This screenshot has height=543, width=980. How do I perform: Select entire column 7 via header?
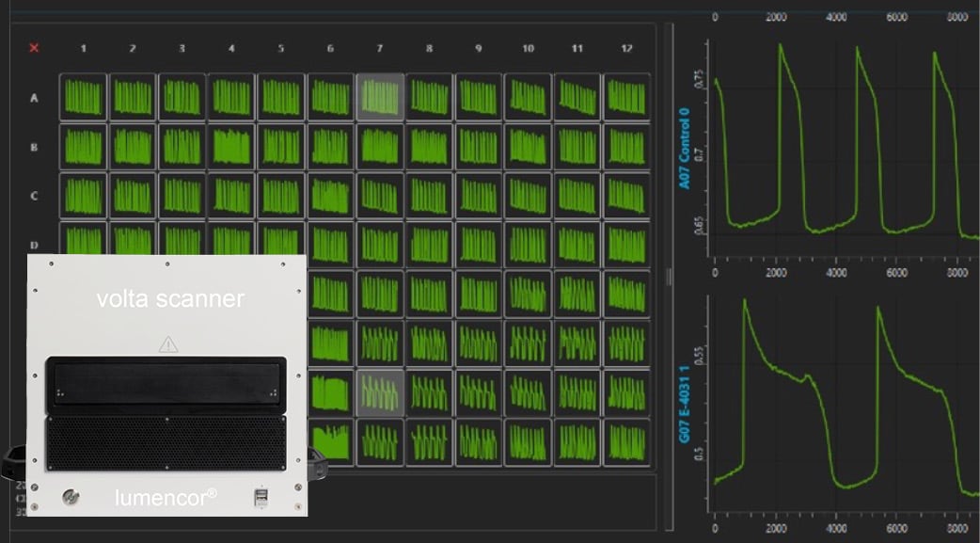(380, 48)
